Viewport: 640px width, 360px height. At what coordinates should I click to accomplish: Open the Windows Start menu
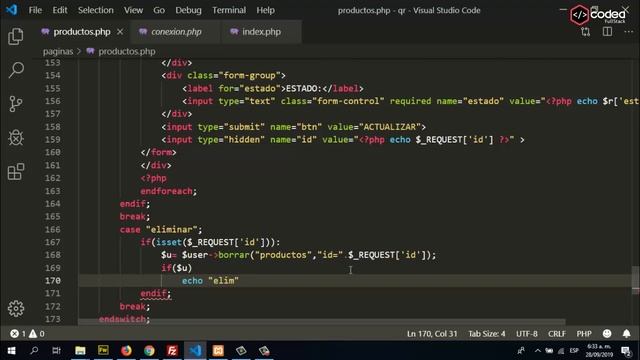11,351
